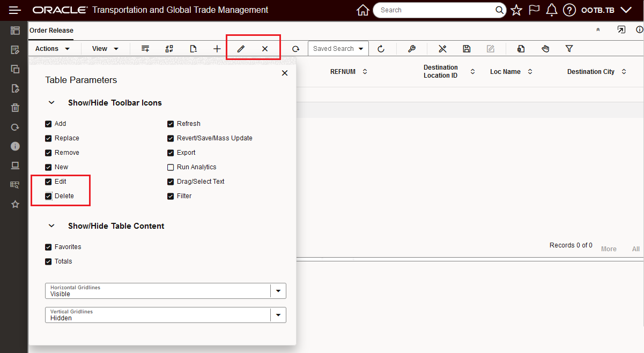Click inside the top Search field
The image size is (644, 353).
click(x=434, y=10)
